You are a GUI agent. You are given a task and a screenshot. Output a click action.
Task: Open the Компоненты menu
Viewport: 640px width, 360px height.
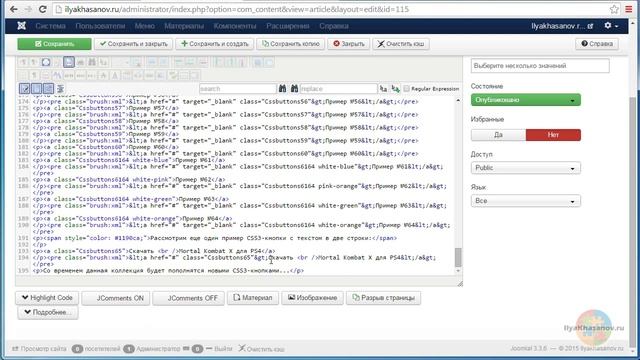coord(235,26)
